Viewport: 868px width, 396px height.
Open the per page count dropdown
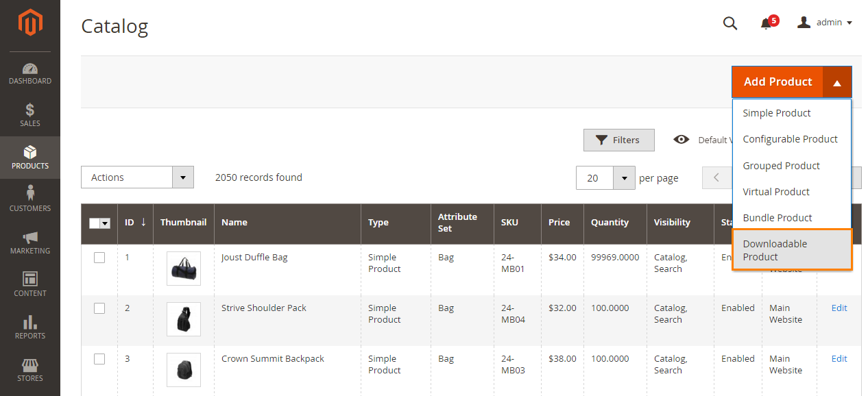[x=623, y=178]
